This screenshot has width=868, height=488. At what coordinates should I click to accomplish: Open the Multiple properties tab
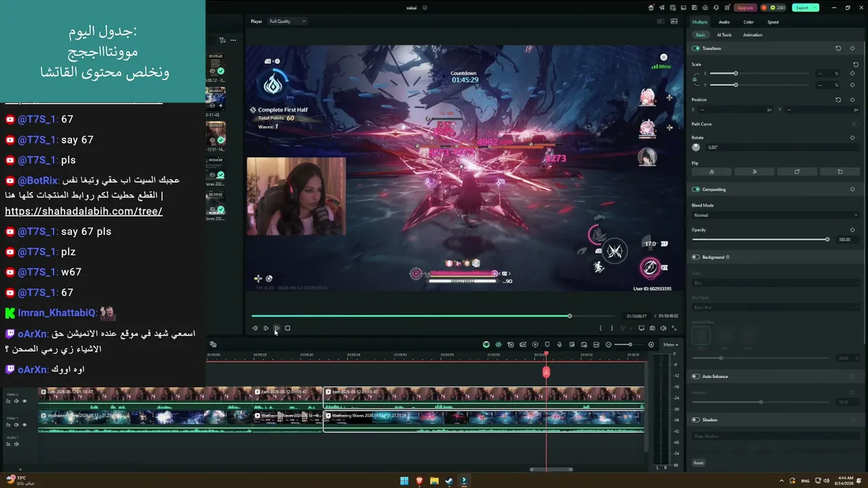700,22
